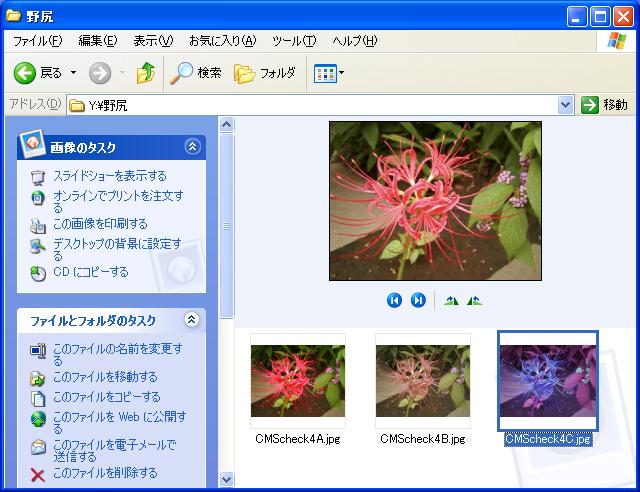Click the e-mail envelope icon
640x492 pixels.
[x=38, y=447]
